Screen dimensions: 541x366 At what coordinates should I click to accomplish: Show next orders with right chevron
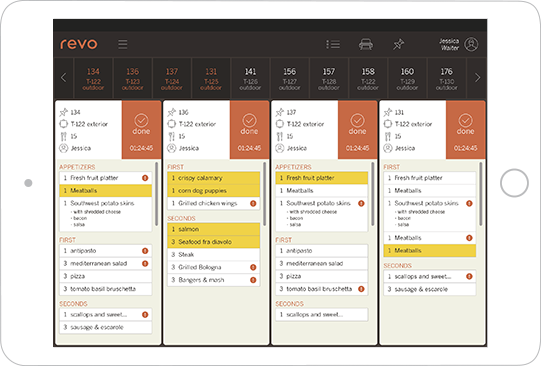(x=477, y=78)
